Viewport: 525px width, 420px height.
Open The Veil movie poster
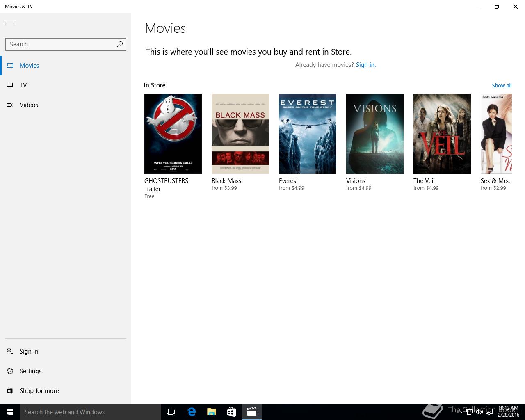tap(442, 134)
